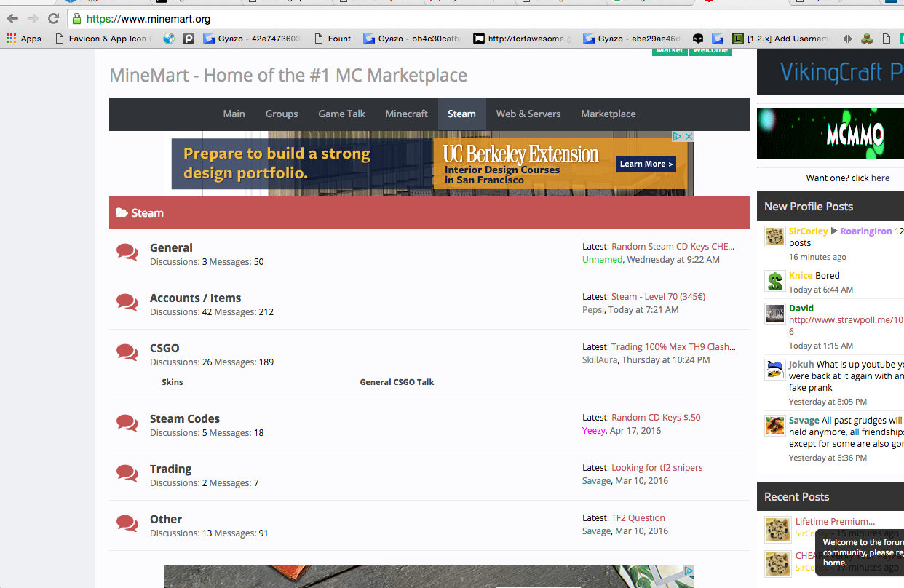The width and height of the screenshot is (904, 588).
Task: Open the Skins sub-forum link
Action: click(x=173, y=382)
